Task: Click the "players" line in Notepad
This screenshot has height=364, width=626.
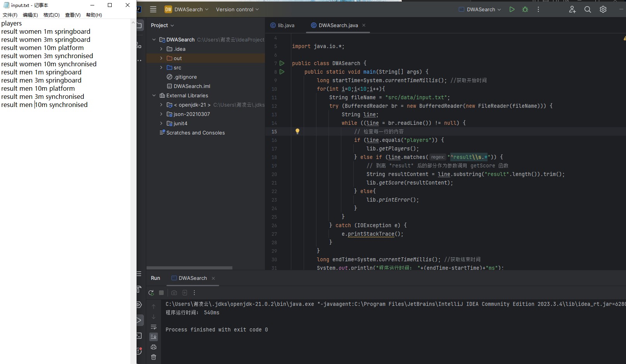Action: click(12, 23)
